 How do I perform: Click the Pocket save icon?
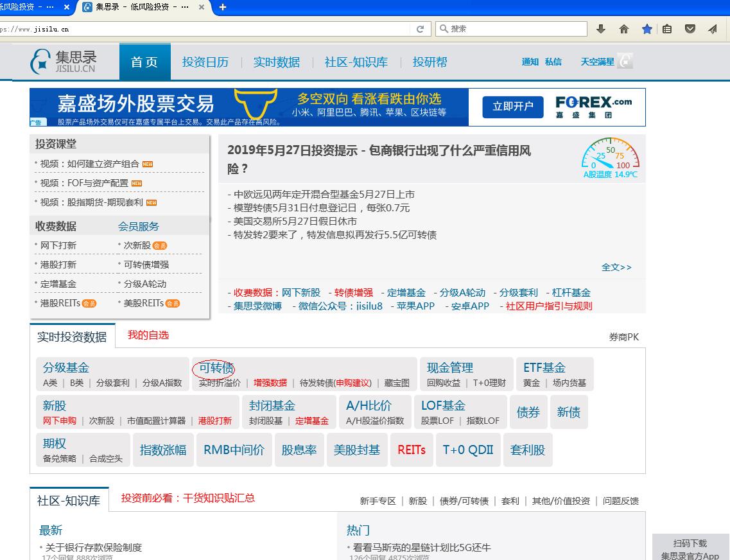tap(690, 29)
